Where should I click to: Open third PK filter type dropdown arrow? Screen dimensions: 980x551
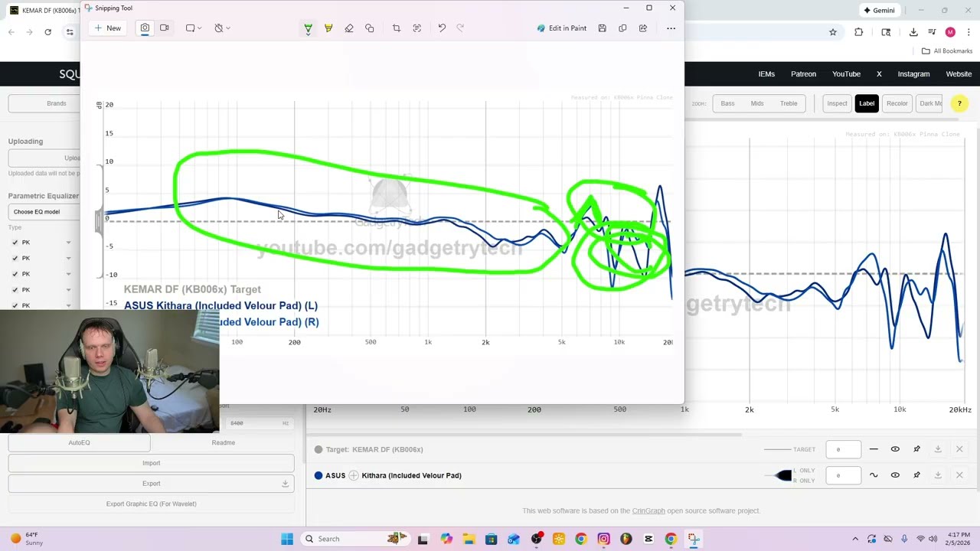68,274
